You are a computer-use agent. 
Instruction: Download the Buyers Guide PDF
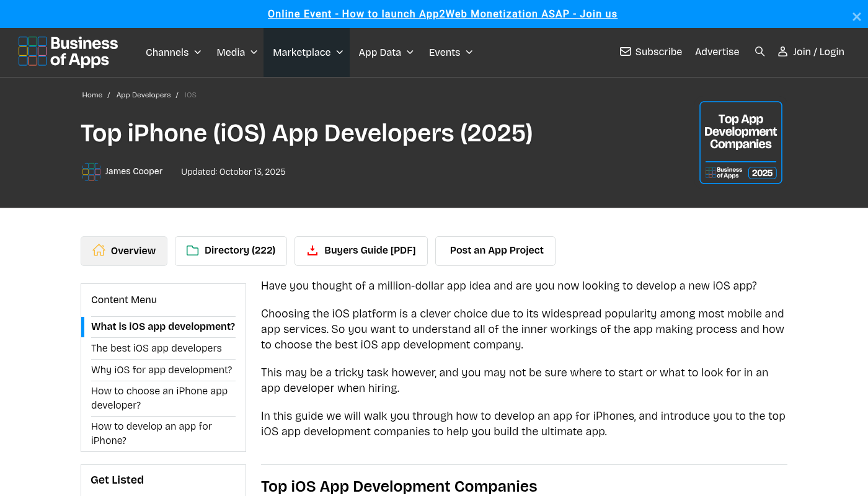361,250
